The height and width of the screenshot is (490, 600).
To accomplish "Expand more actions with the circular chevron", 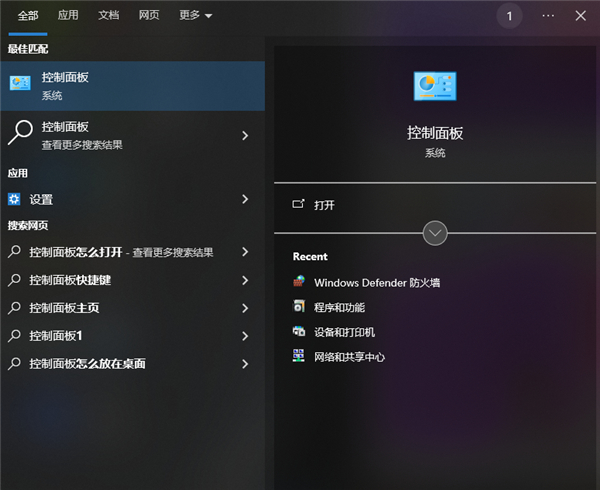I will [435, 233].
